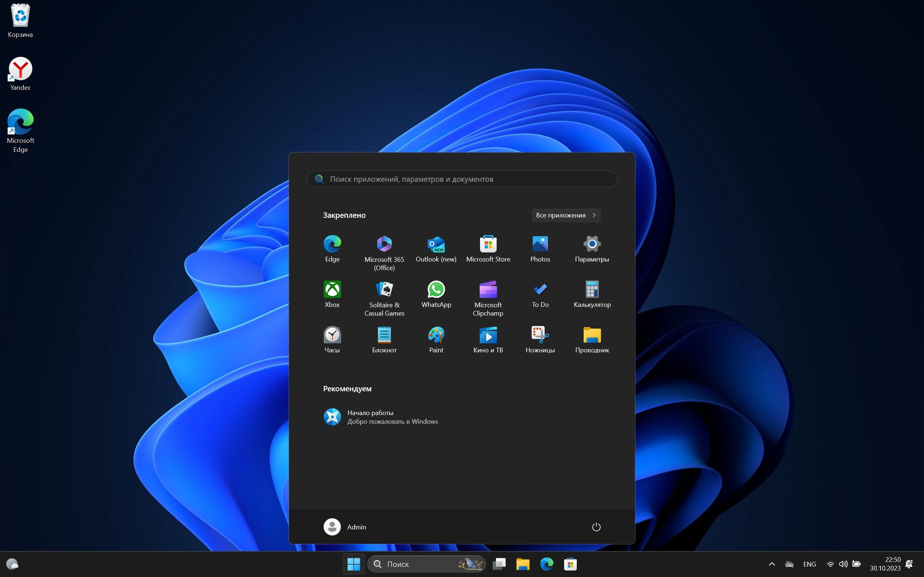
Task: Launch Outlook (new) app
Action: (436, 248)
